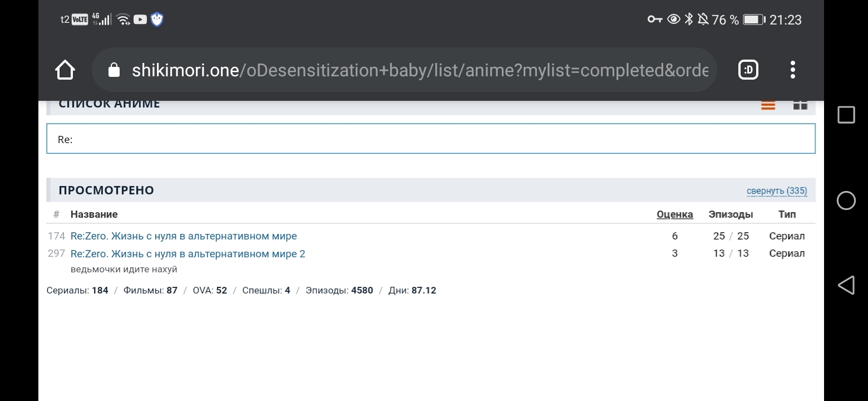This screenshot has height=401, width=868.
Task: Focus the search field containing Re:
Action: point(431,139)
